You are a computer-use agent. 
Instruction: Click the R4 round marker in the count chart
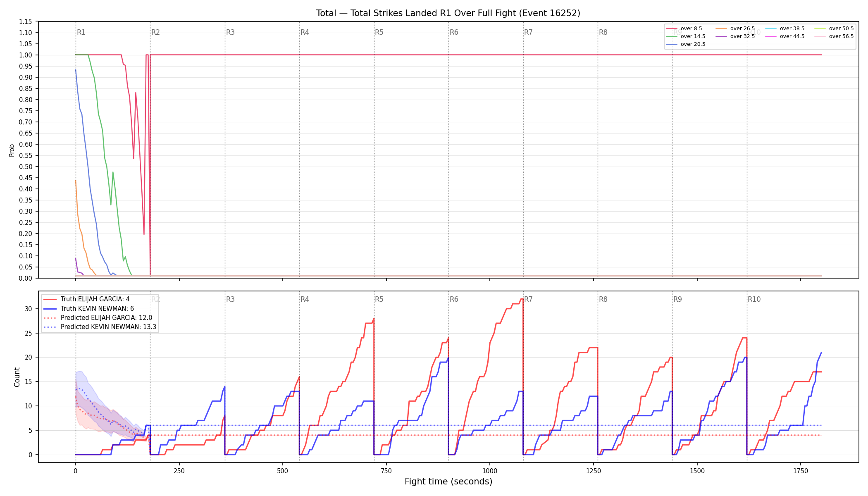tap(305, 299)
